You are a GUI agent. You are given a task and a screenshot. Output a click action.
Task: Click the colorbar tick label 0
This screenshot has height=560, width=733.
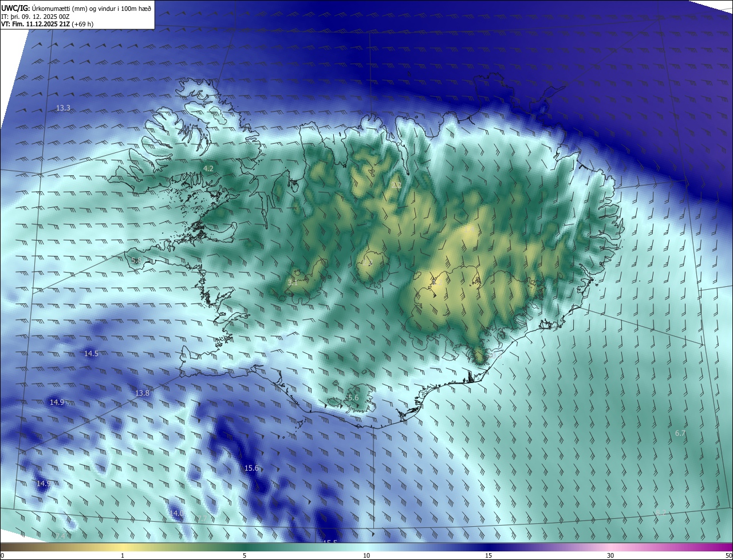click(x=2, y=555)
